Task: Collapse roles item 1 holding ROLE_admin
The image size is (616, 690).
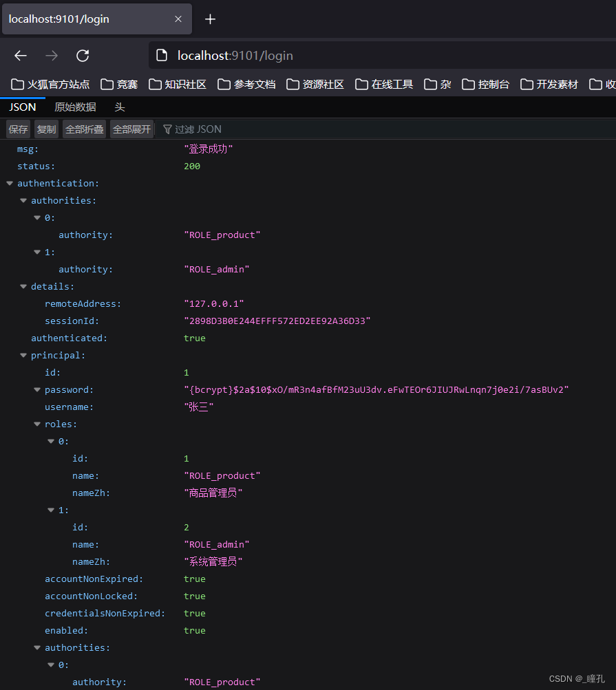Action: click(x=51, y=510)
